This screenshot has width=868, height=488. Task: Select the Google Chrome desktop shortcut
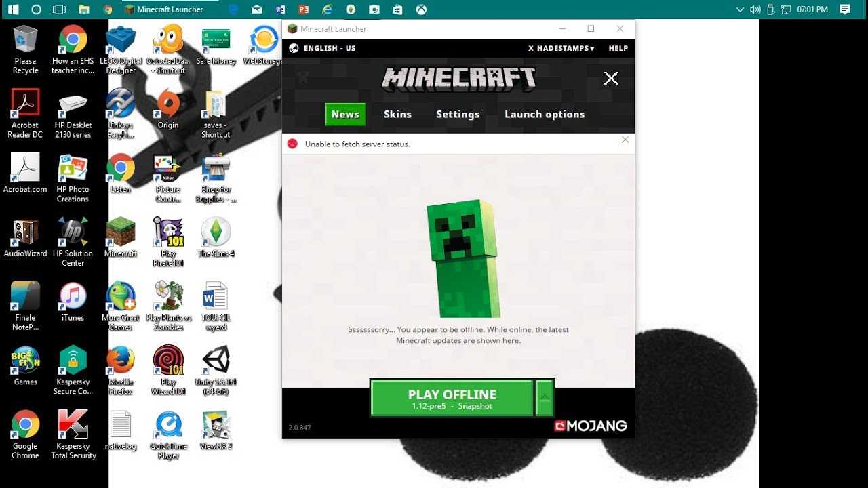point(25,435)
